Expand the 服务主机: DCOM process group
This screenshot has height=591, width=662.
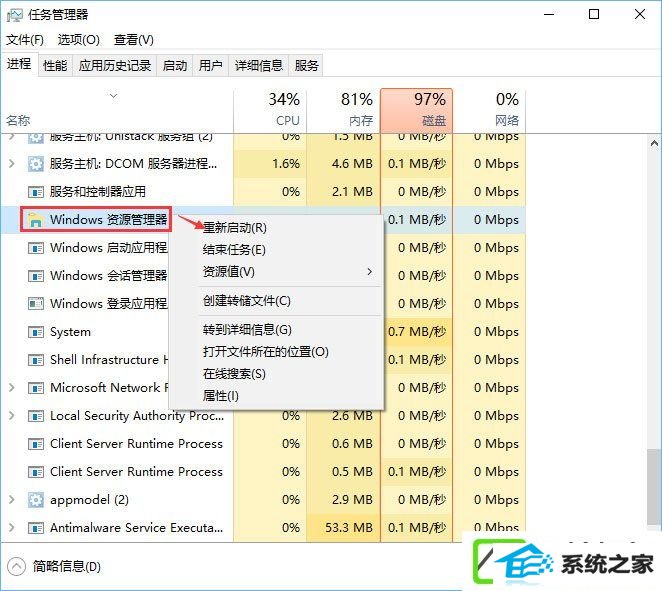coord(12,163)
